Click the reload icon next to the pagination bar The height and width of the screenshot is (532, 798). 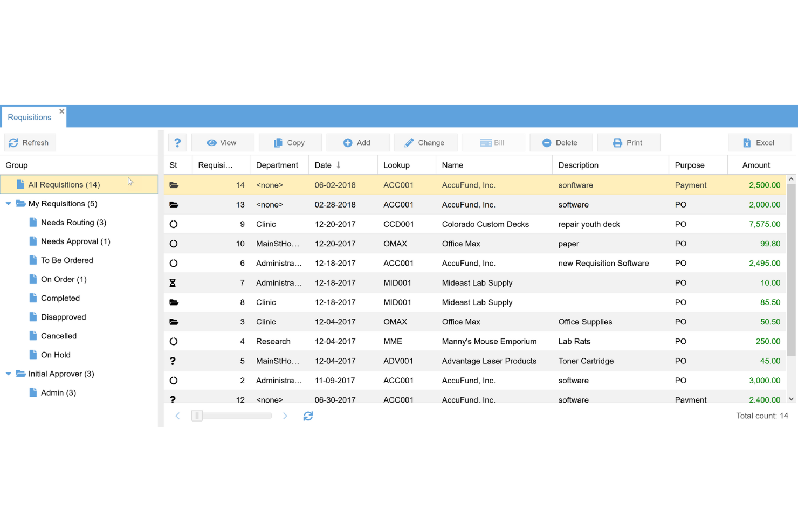(308, 416)
